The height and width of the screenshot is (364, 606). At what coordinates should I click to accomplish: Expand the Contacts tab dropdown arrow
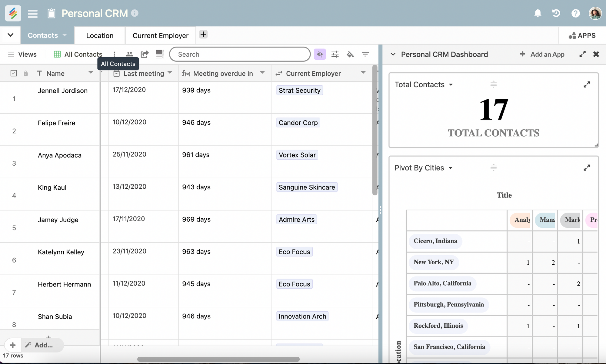64,35
